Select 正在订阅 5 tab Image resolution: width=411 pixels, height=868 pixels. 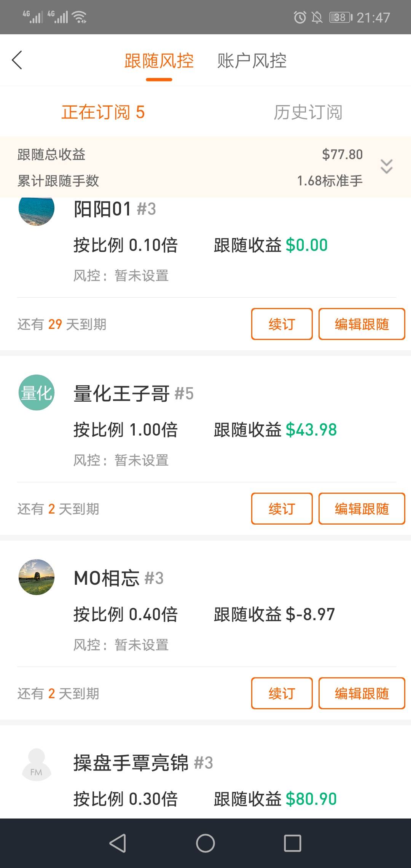pyautogui.click(x=103, y=112)
